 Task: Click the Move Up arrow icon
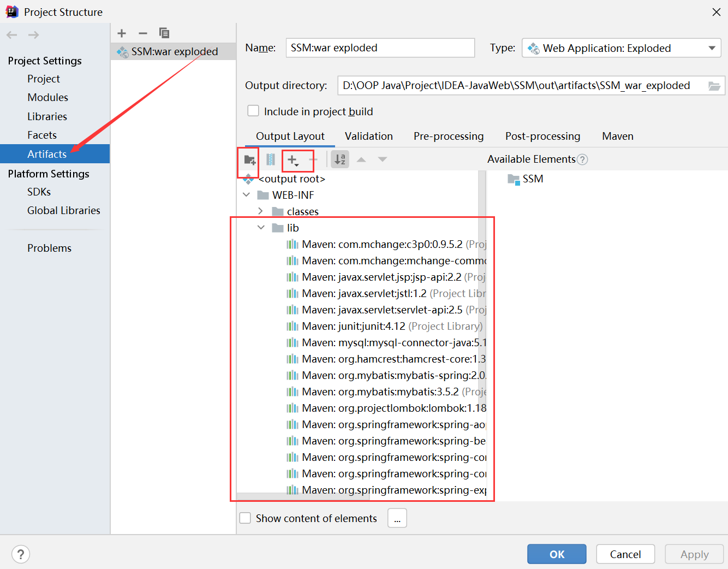pos(361,159)
